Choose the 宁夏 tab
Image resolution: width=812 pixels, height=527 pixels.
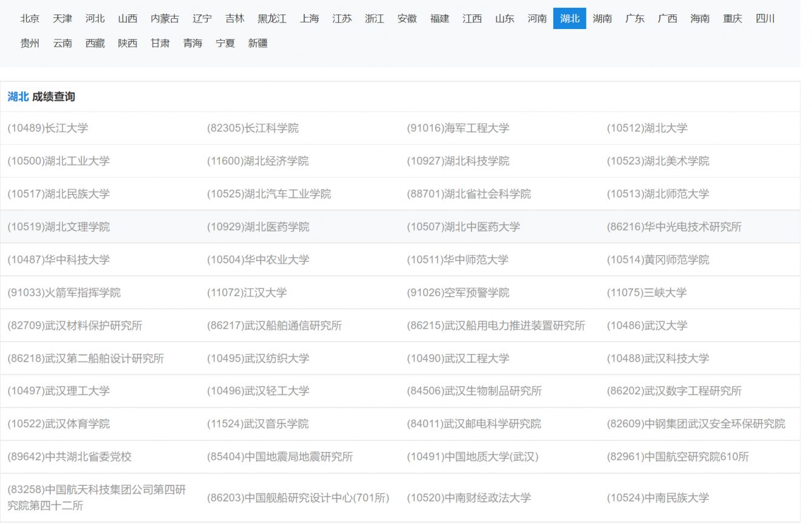pyautogui.click(x=225, y=43)
